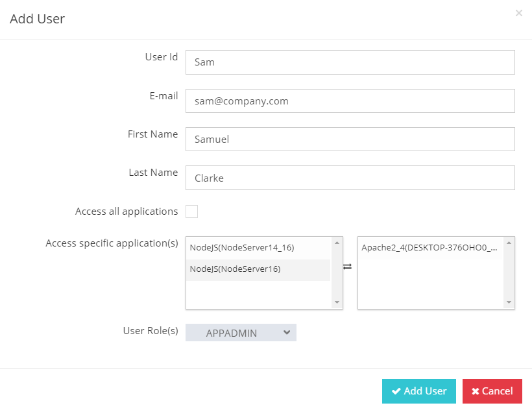Open the User Role(s) APPADMIN dropdown
The image size is (532, 412).
click(241, 333)
